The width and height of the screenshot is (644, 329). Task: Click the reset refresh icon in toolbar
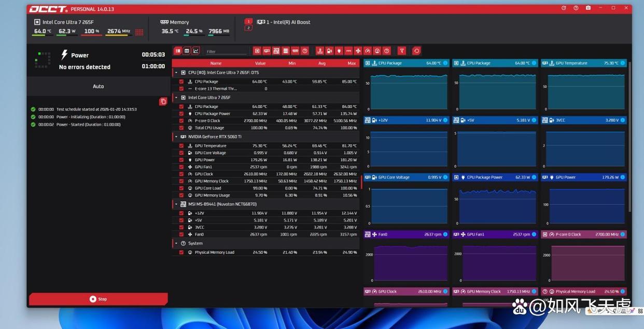[x=416, y=51]
